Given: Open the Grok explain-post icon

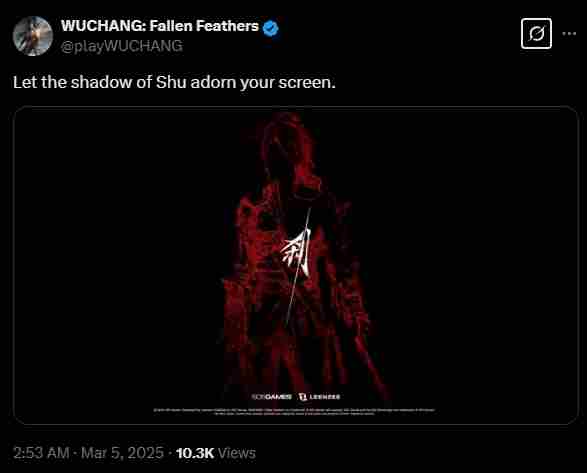Looking at the screenshot, I should (536, 34).
